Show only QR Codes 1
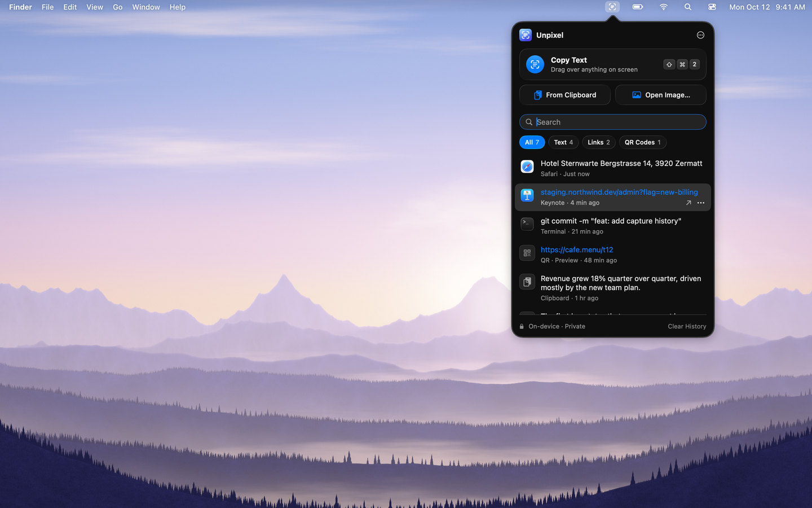The height and width of the screenshot is (508, 812). click(x=642, y=142)
